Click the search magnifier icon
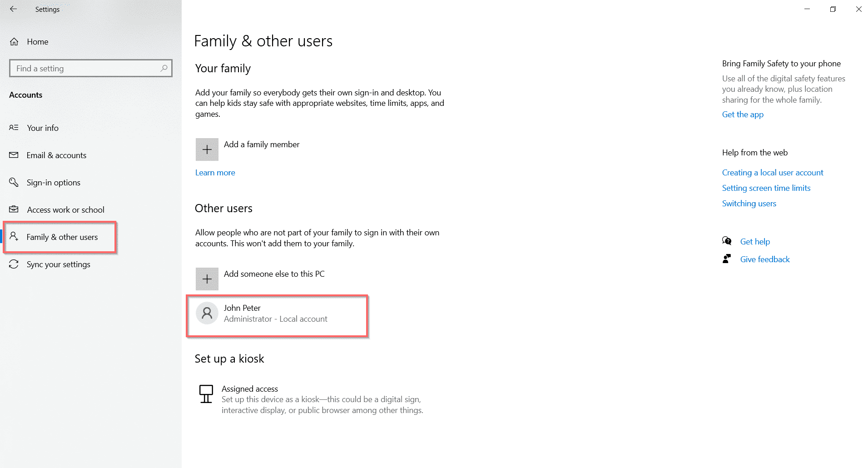The width and height of the screenshot is (868, 468). point(164,68)
